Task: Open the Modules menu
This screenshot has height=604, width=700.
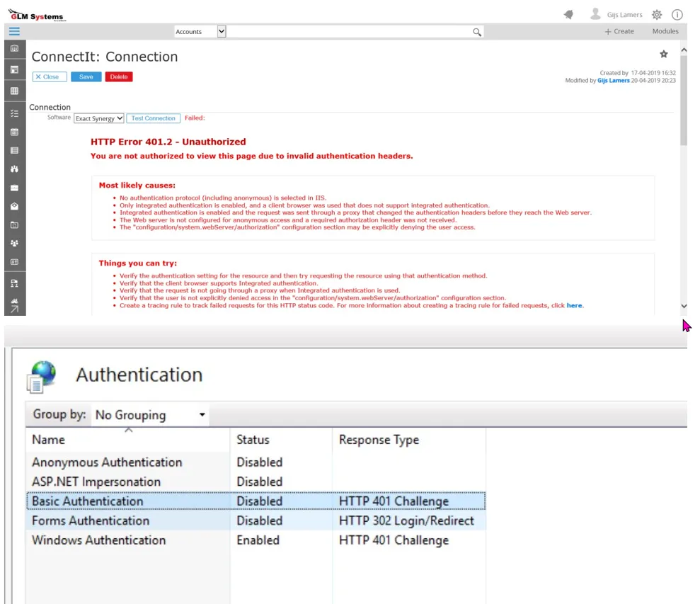Action: (665, 31)
